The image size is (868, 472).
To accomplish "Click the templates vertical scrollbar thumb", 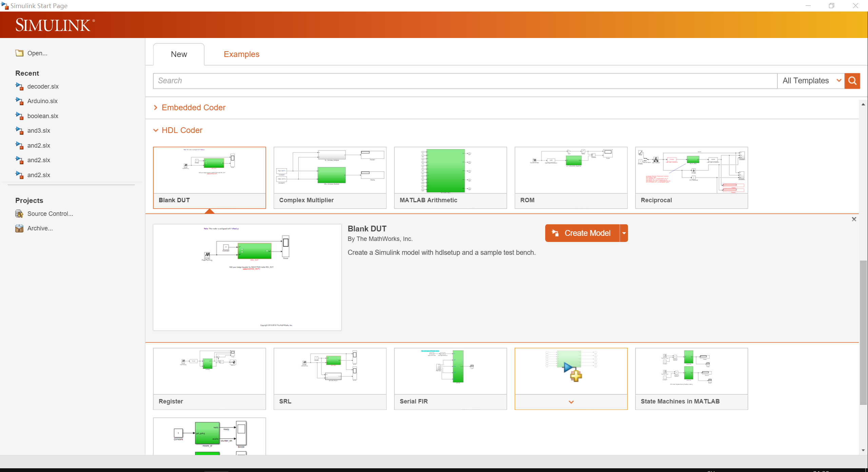I will click(x=863, y=333).
